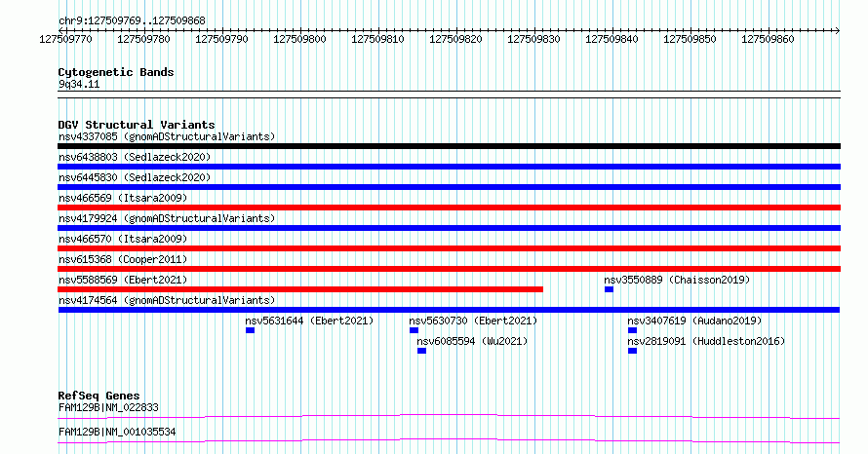Click the blue nsv4179924 variant bar
This screenshot has height=454, width=868.
tap(449, 228)
